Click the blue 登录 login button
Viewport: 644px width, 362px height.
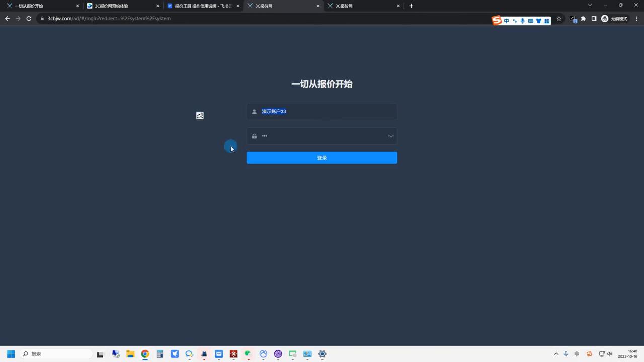(321, 157)
